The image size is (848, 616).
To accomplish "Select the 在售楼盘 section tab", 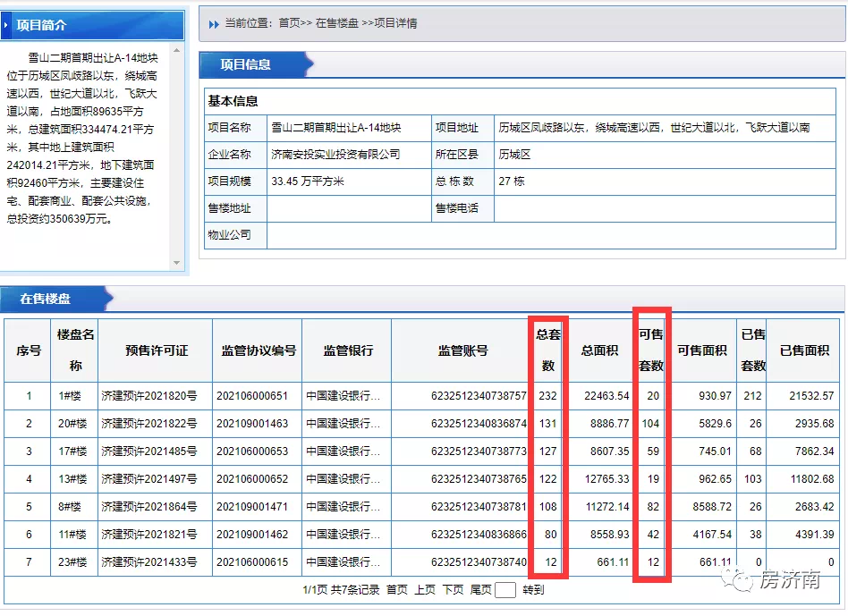I will (x=46, y=299).
